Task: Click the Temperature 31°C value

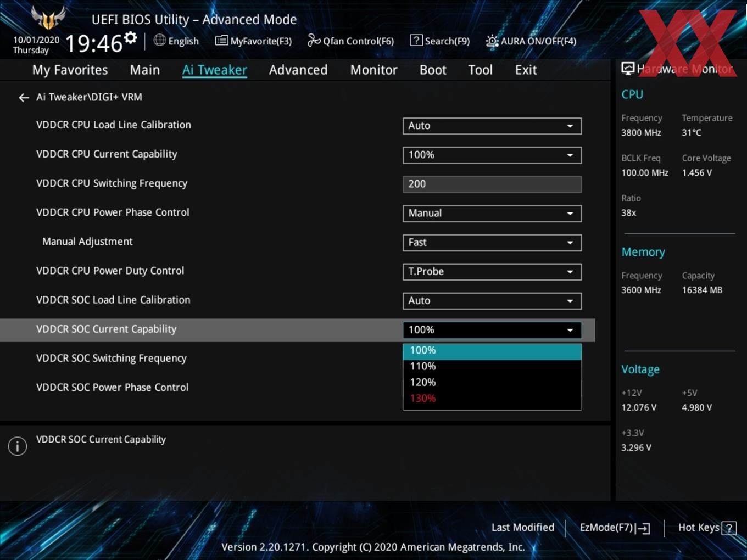Action: pos(692,133)
